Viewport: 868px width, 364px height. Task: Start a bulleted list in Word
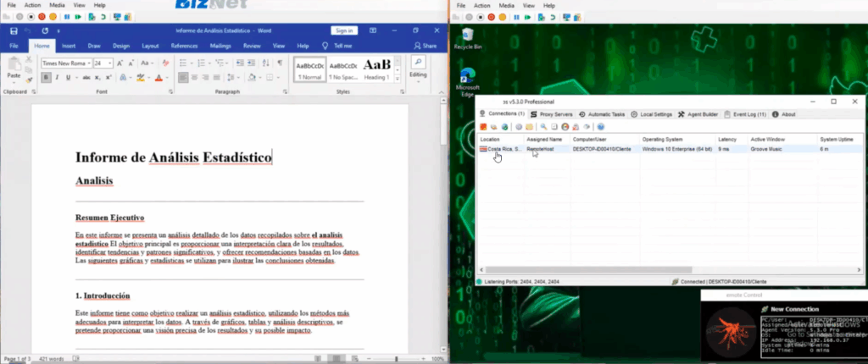click(183, 63)
